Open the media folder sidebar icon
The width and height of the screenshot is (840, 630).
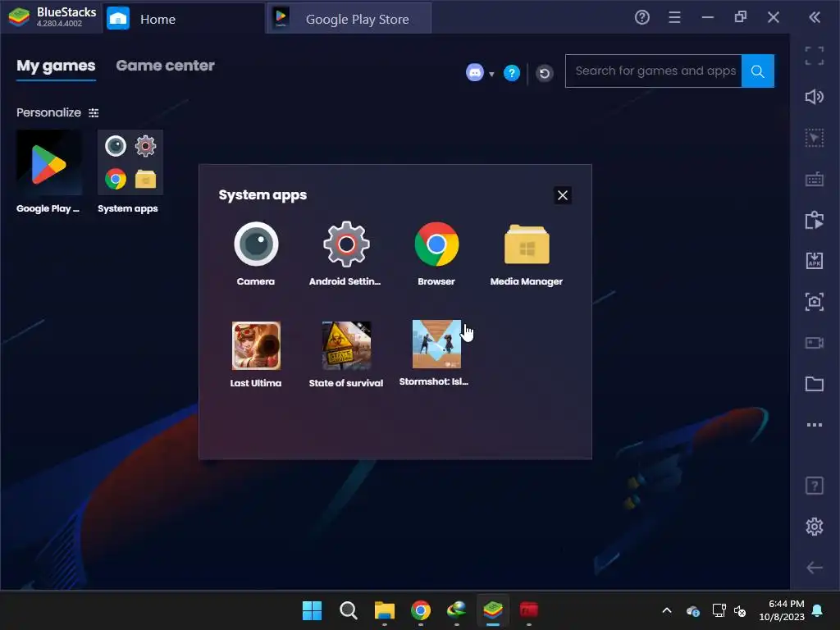(x=815, y=384)
